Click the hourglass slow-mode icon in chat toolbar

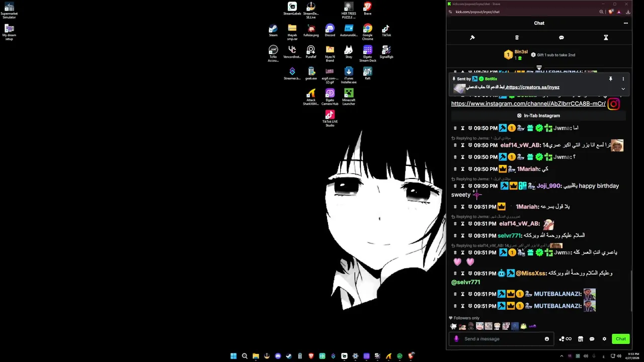pos(606,38)
